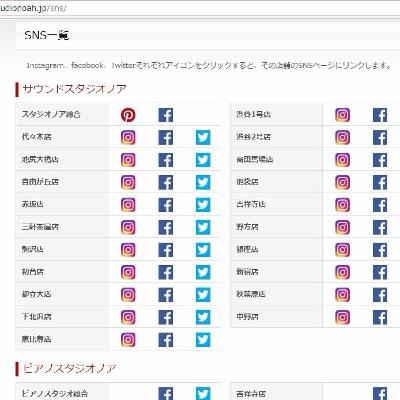Click 高田馬場店 Instagram icon
Viewport: 400px width, 400px height.
pyautogui.click(x=342, y=160)
